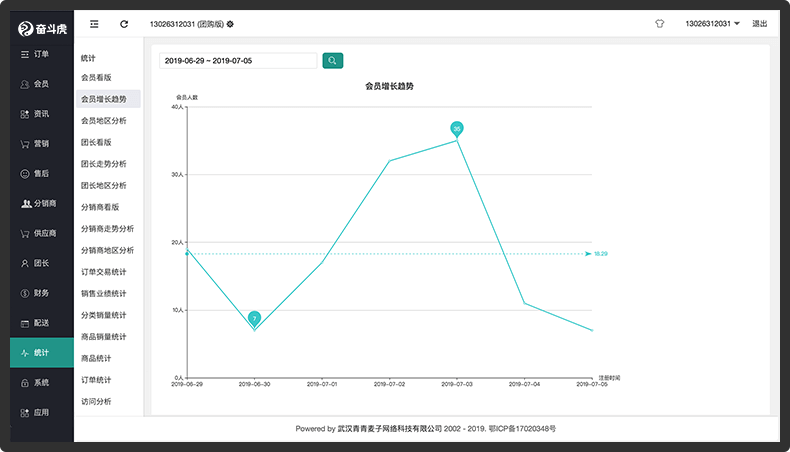
Task: Click the 2019-07-04 data point on the line
Action: pos(524,303)
